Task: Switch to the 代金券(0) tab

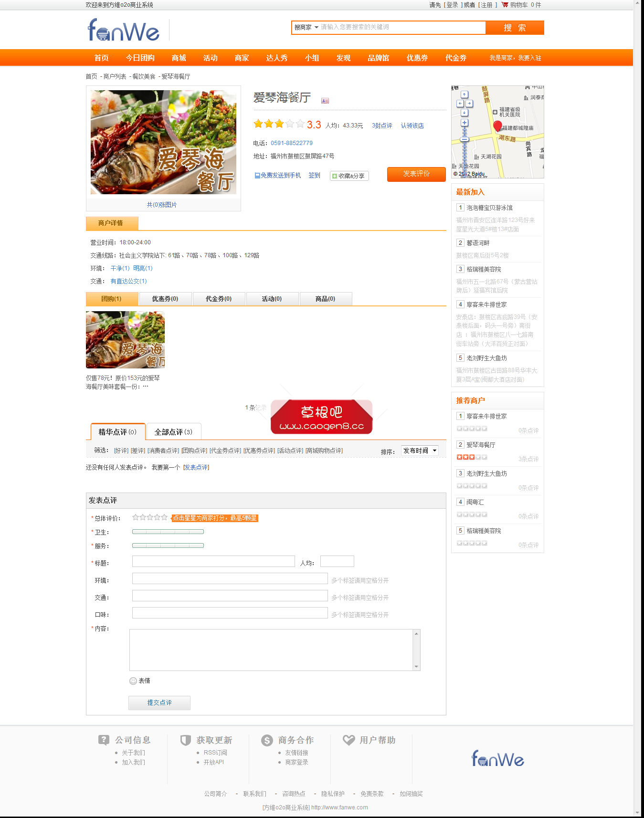Action: (219, 299)
